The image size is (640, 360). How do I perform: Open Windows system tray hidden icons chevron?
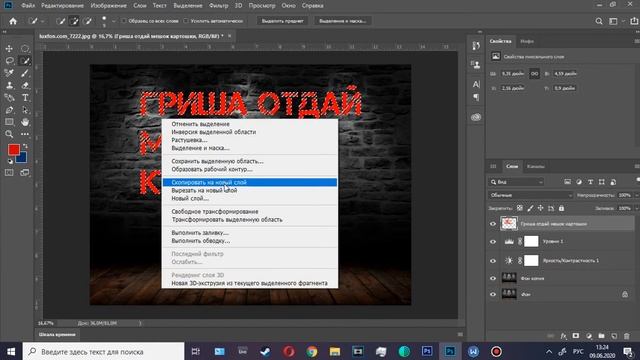549,351
